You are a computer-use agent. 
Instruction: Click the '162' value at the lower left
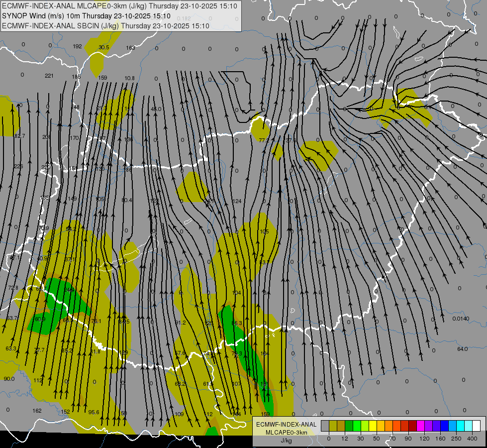pyautogui.click(x=37, y=411)
